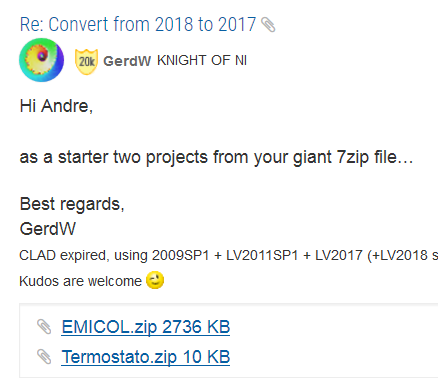Download the Termostato.zip attachment file name

(x=119, y=357)
